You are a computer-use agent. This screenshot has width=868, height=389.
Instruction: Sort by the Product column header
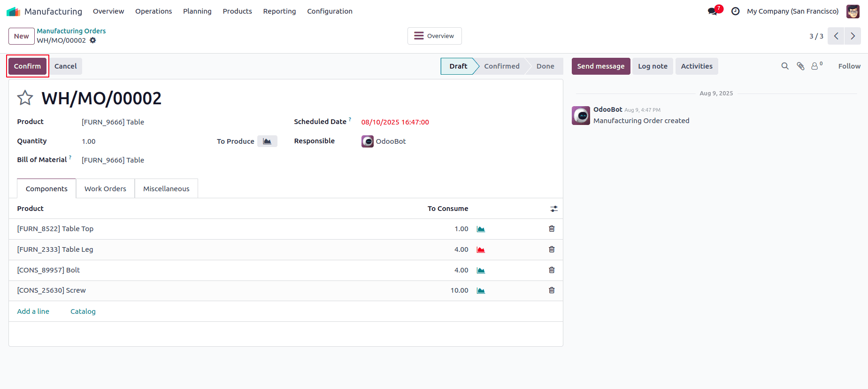click(31, 209)
